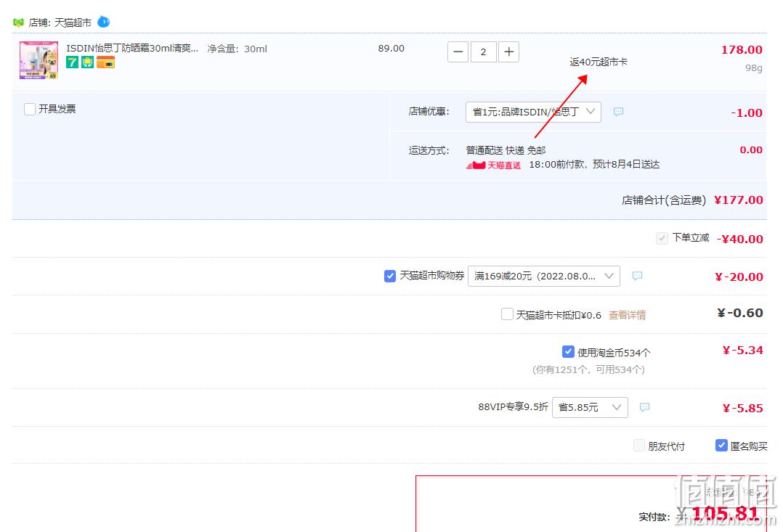Open the ISDIN sunscreen product thumbnail
Viewport: 783px width, 532px height.
(39, 60)
